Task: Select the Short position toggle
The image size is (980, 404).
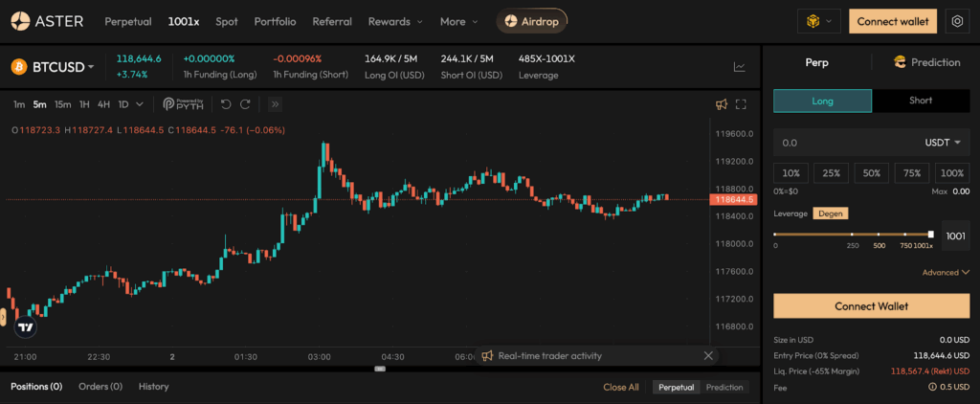Action: [x=920, y=101]
